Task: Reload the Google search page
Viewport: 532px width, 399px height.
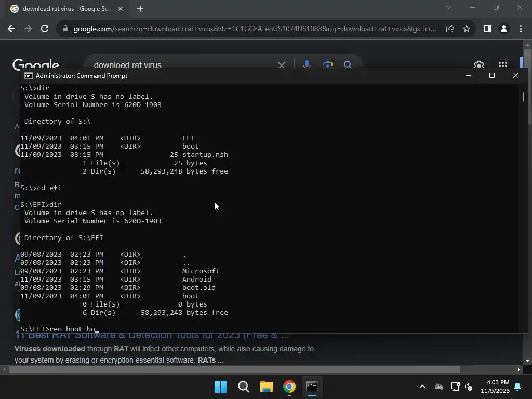Action: tap(45, 29)
